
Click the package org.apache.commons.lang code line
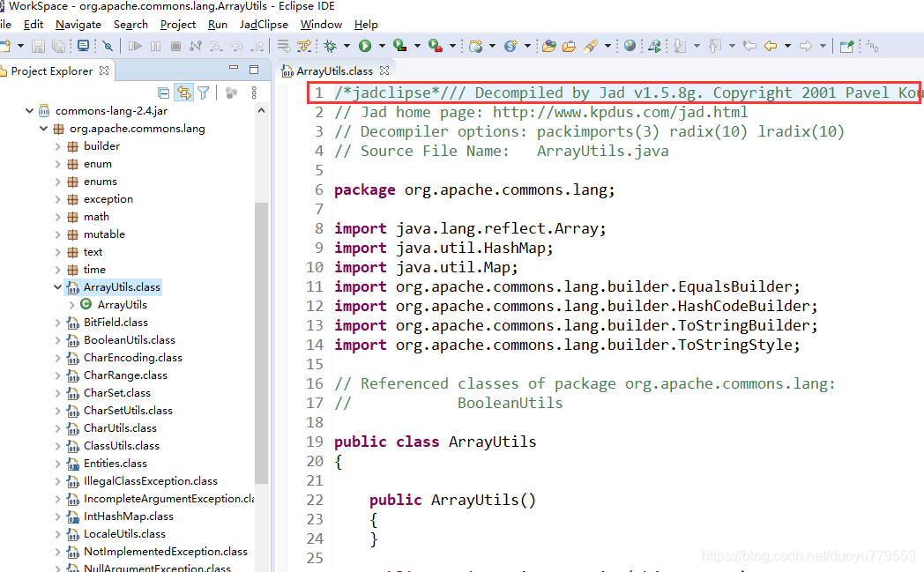coord(474,189)
